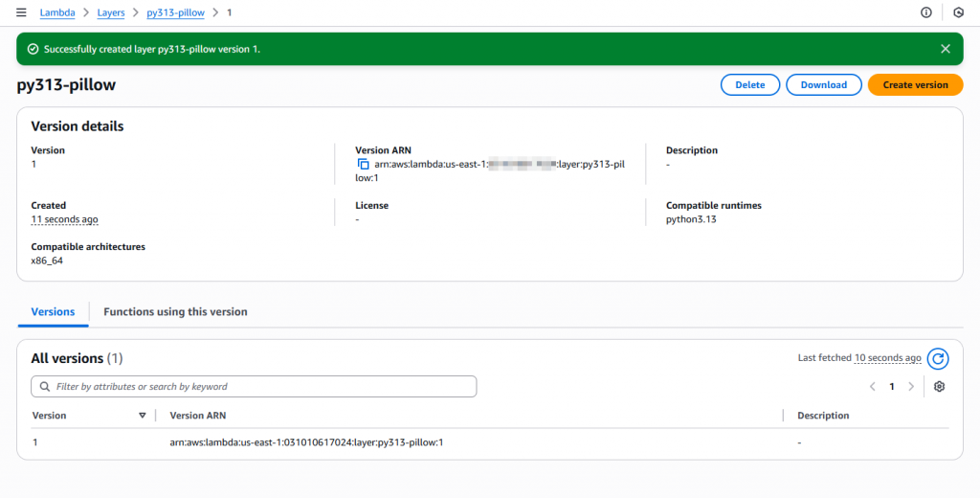Refresh the All versions list
Viewport: 980px width, 498px height.
tap(938, 358)
